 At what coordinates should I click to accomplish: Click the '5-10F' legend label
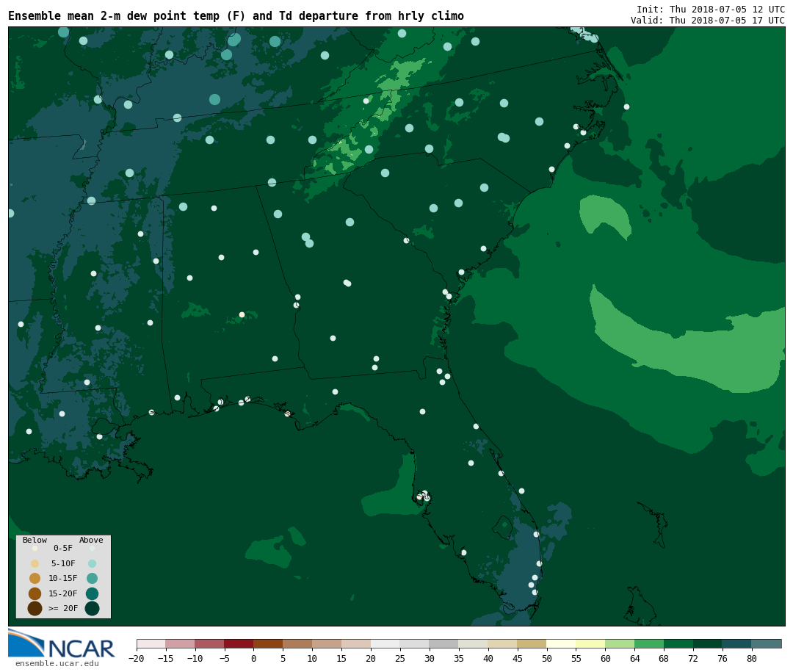point(63,563)
